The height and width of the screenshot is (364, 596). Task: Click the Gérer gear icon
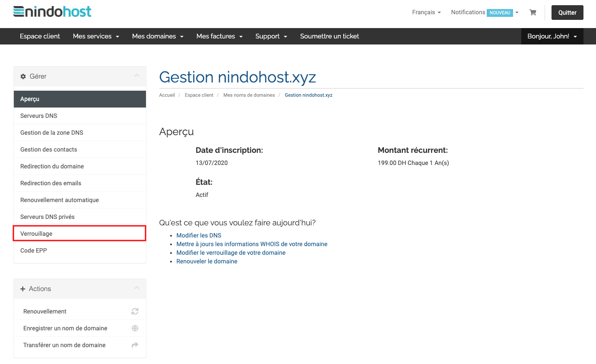coord(23,76)
